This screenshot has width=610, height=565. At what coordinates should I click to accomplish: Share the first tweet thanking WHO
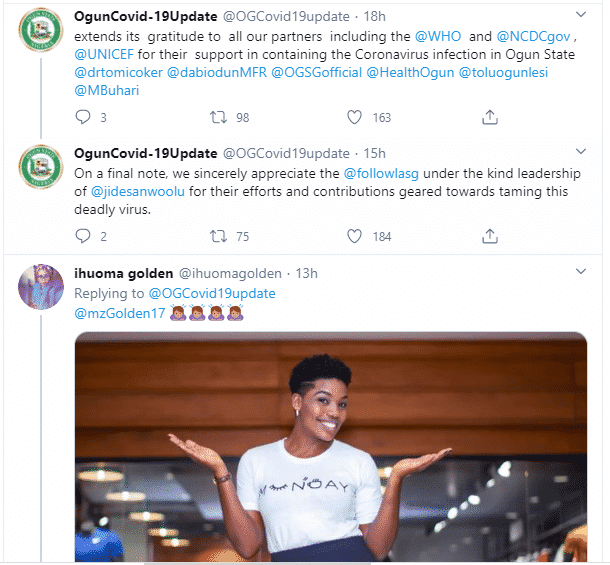pyautogui.click(x=490, y=118)
